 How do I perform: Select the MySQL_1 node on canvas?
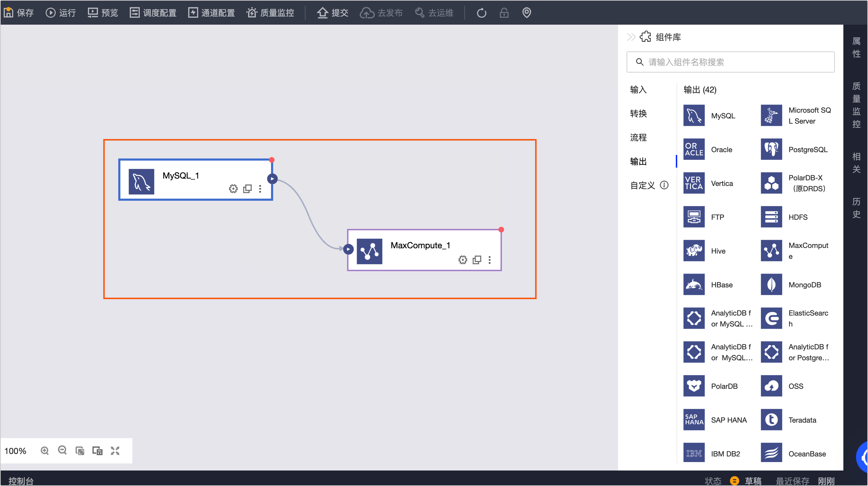[196, 180]
